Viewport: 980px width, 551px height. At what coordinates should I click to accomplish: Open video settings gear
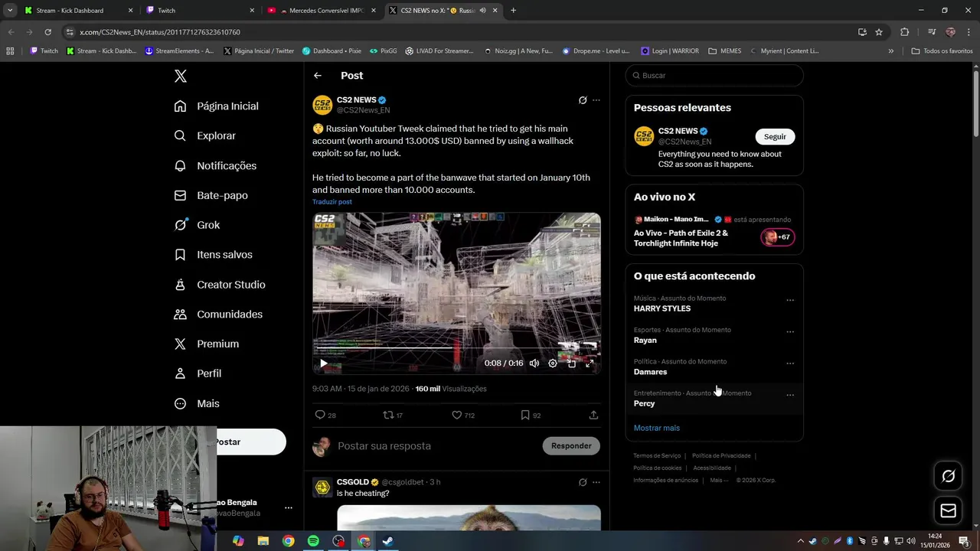pyautogui.click(x=553, y=364)
